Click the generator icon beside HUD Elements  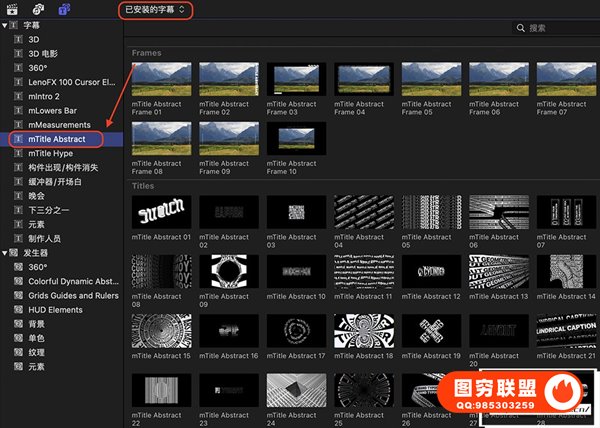[15, 310]
